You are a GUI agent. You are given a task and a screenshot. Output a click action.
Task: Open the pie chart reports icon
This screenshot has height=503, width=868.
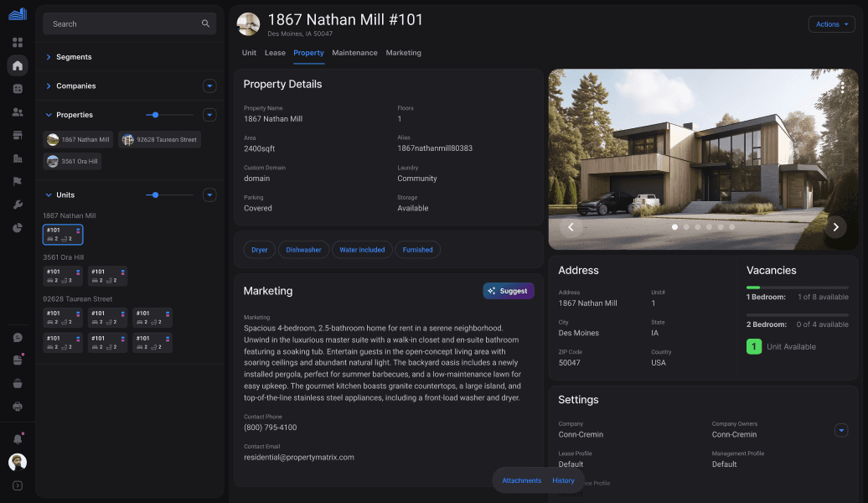[x=18, y=228]
